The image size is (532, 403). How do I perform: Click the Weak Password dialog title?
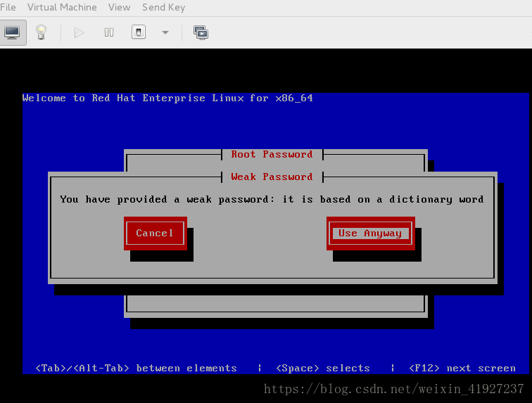pos(272,177)
